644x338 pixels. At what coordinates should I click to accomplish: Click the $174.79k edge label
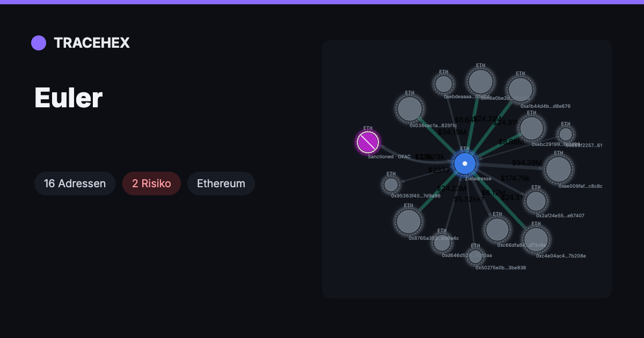(515, 178)
